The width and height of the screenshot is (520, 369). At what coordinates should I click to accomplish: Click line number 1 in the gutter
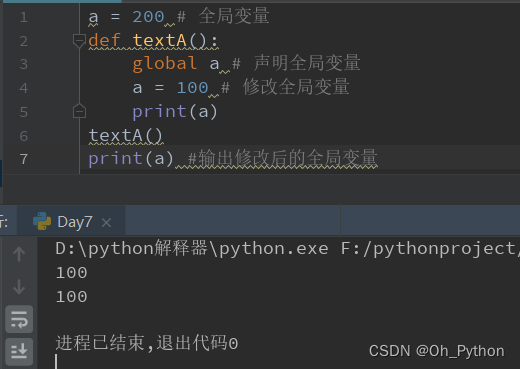[x=24, y=17]
